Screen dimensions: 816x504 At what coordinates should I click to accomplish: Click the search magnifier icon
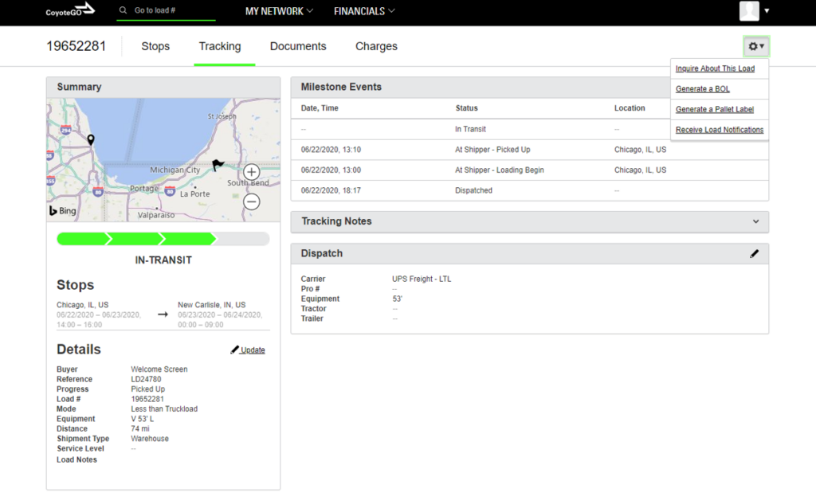123,11
